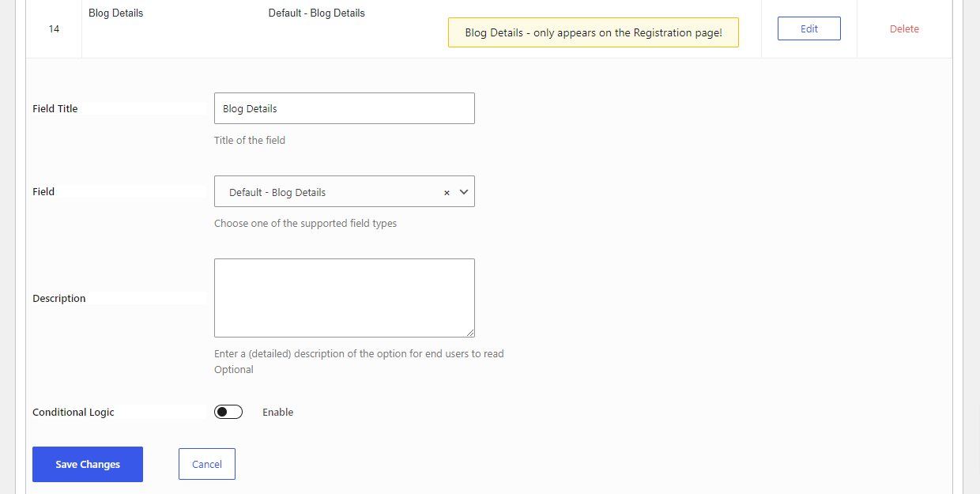
Task: Click the Description label
Action: [x=59, y=299]
